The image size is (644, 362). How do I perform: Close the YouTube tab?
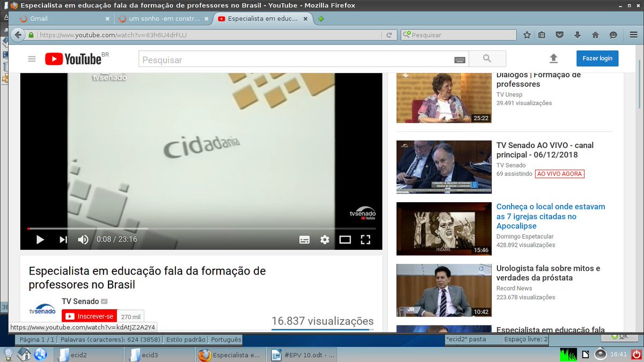305,19
